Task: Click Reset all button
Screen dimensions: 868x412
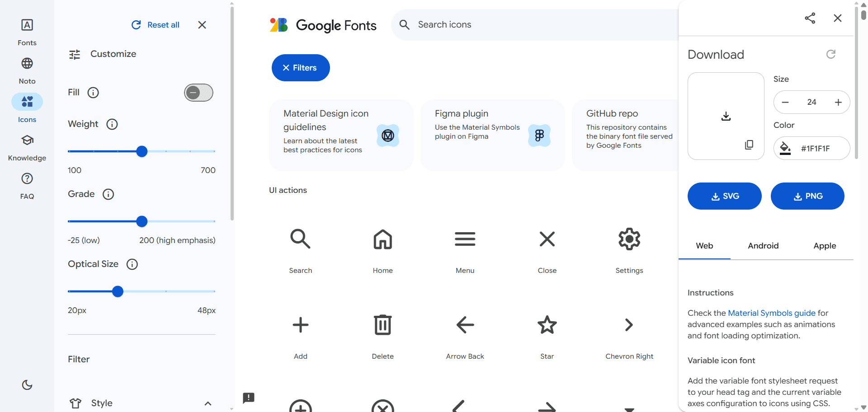Action: 156,25
